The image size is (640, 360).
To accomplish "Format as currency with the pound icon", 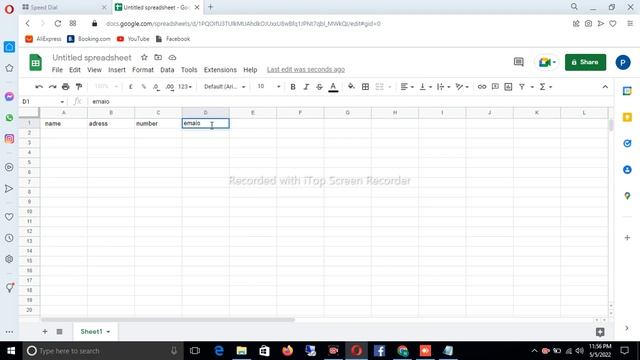I will click(x=131, y=87).
